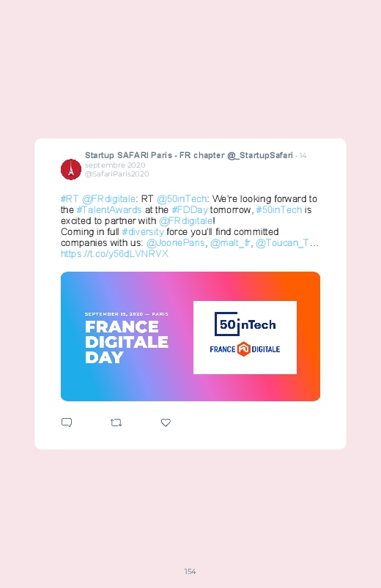This screenshot has width=381, height=588.
Task: Open the France Digitale Day banner image
Action: click(190, 336)
